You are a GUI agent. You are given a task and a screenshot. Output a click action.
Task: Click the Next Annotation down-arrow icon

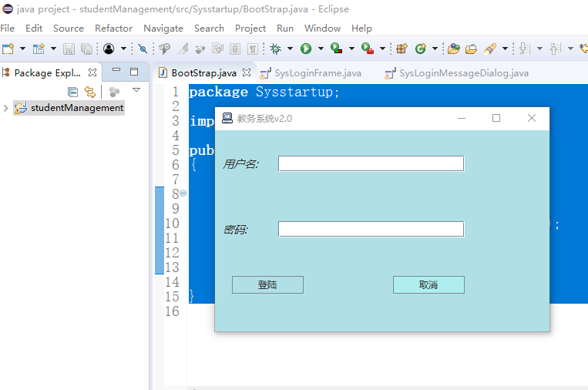pyautogui.click(x=525, y=49)
